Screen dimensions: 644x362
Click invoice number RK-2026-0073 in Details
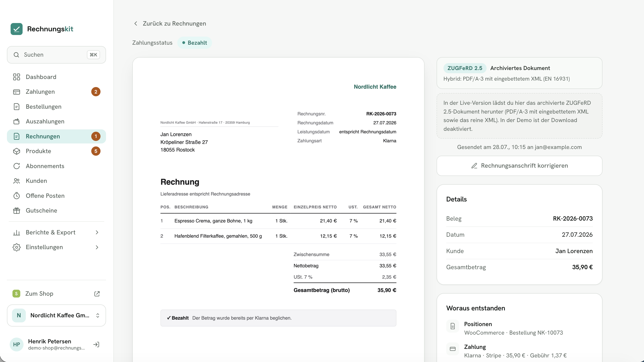[x=573, y=219]
